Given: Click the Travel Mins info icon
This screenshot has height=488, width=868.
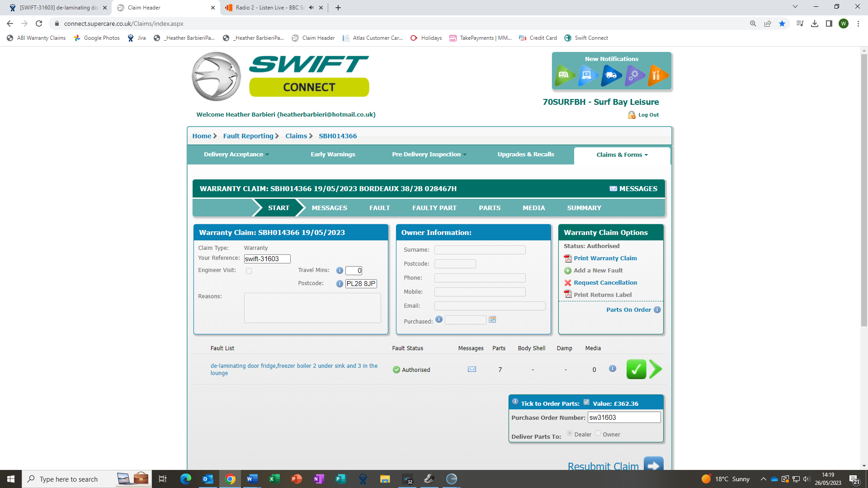Looking at the screenshot, I should click(x=340, y=271).
